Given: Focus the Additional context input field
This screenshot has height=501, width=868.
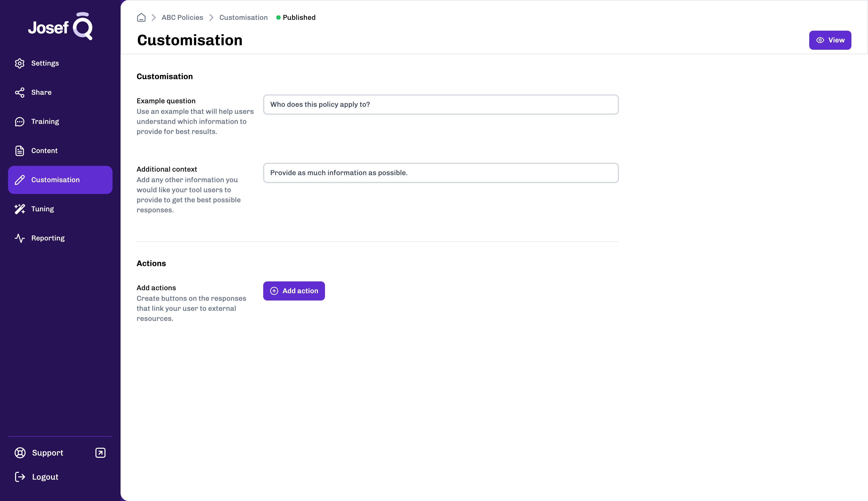Looking at the screenshot, I should click(441, 173).
